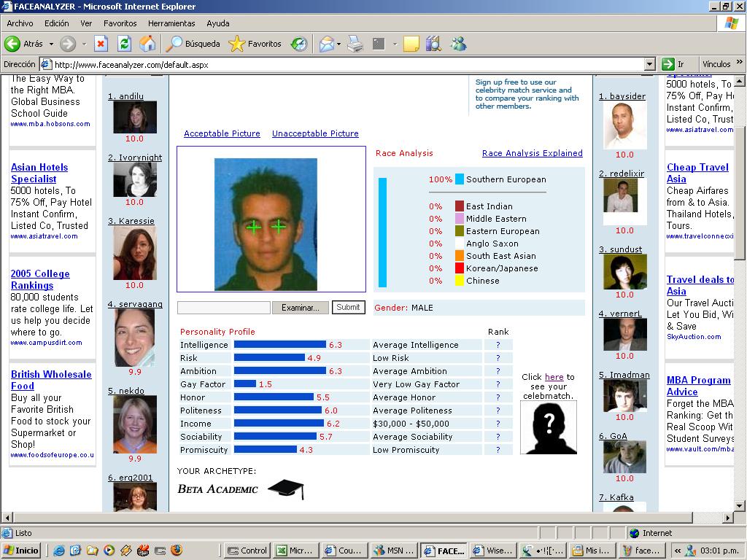Open the Archivo menu
The image size is (747, 560).
(x=20, y=23)
